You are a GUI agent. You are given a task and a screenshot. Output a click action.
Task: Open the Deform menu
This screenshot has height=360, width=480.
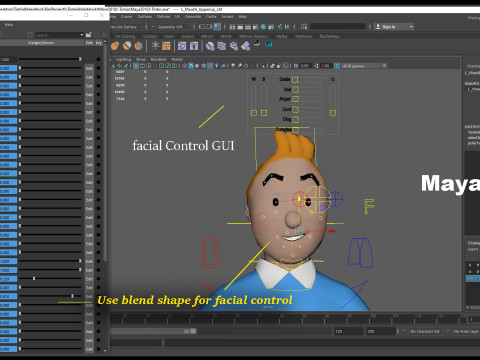[x=163, y=16]
